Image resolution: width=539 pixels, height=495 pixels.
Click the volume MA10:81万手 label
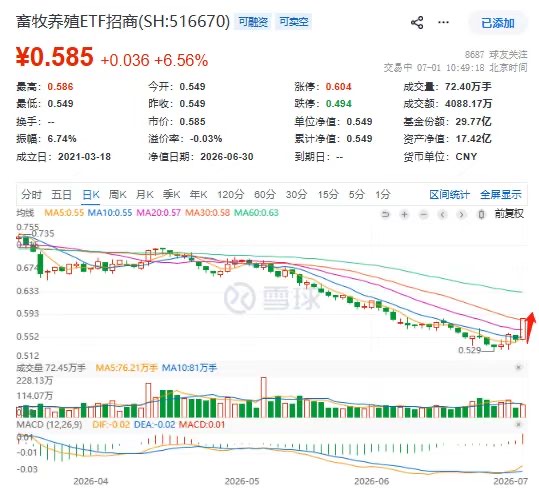click(189, 368)
